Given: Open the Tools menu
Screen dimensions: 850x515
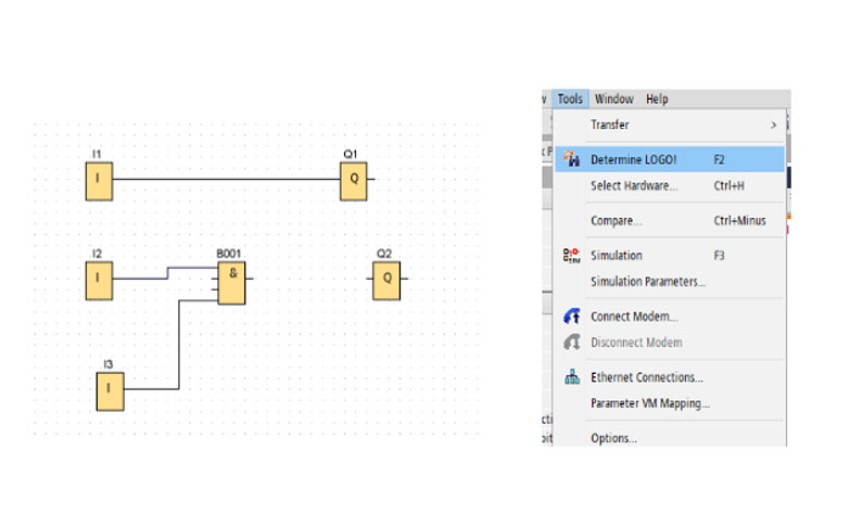Looking at the screenshot, I should point(570,99).
